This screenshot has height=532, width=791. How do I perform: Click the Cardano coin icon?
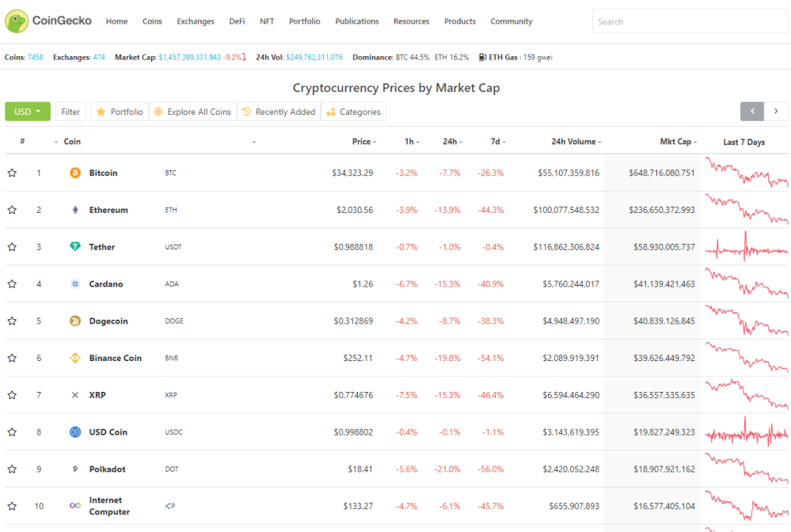click(75, 284)
